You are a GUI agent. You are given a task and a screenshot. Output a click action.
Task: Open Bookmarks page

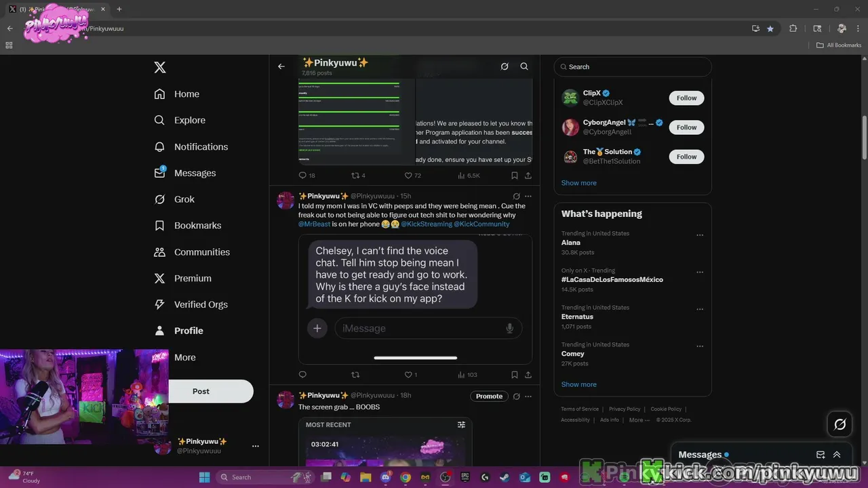click(188, 226)
